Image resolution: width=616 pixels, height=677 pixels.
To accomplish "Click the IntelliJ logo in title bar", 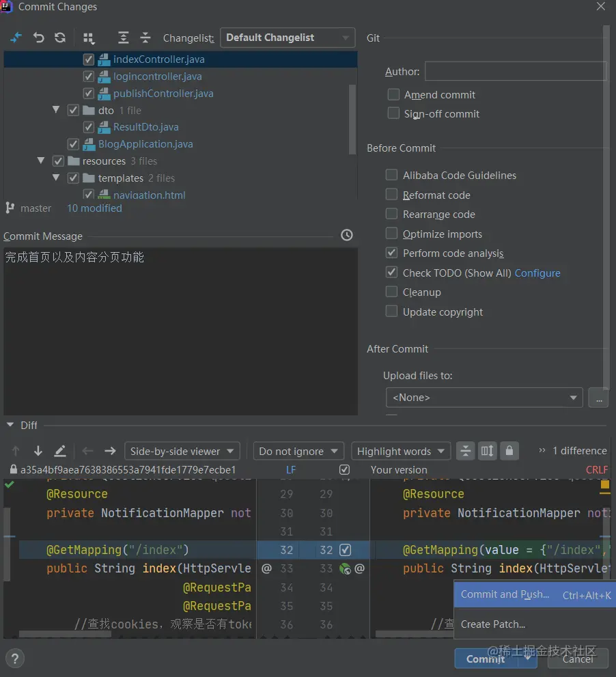I will tap(6, 6).
